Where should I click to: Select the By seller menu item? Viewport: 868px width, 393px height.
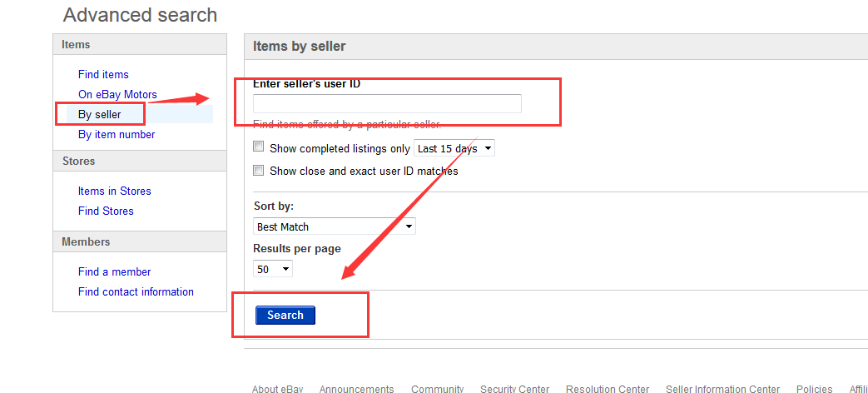tap(100, 115)
